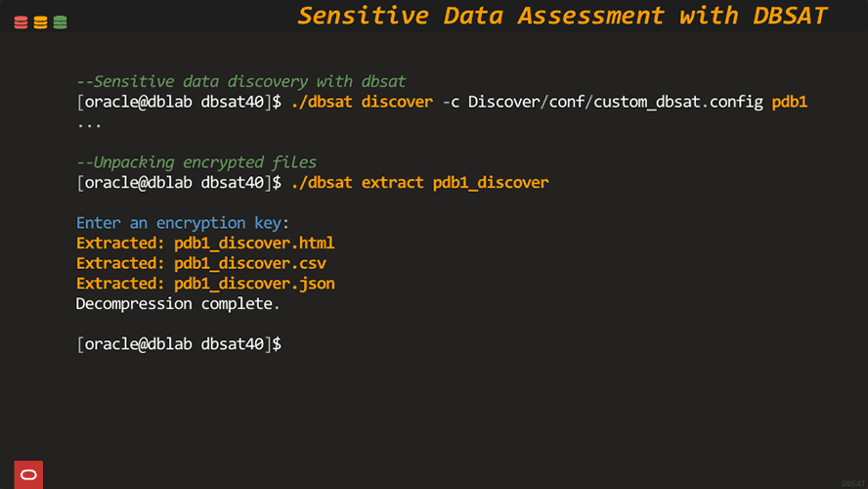Click the ./dbsat discover command text
This screenshot has width=868, height=489.
point(362,102)
